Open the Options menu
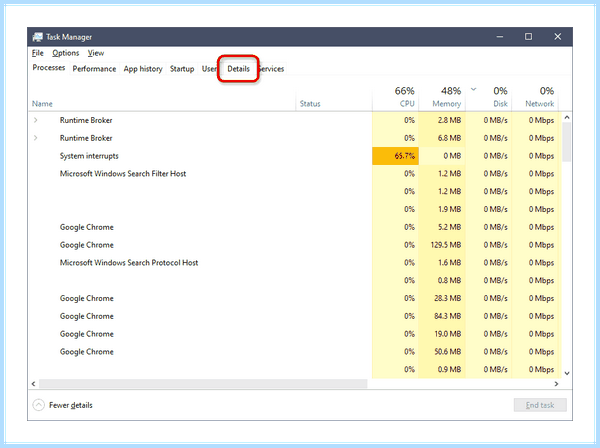 (x=65, y=53)
